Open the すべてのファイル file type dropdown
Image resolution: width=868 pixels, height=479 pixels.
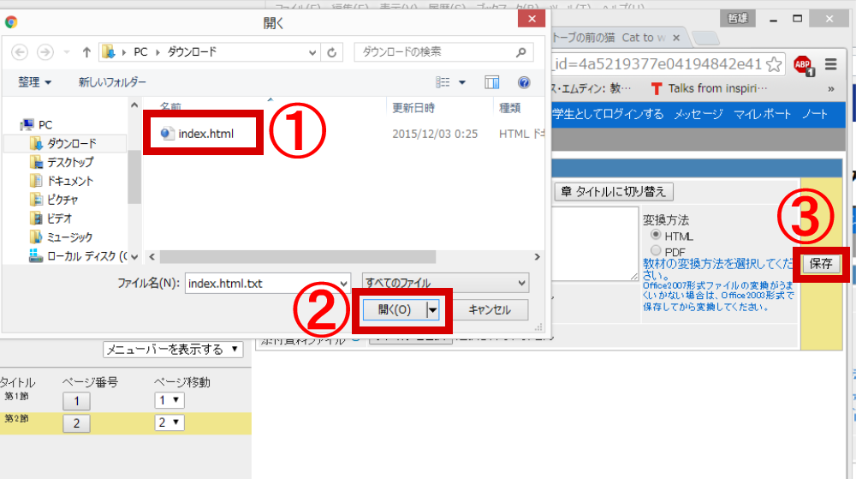click(446, 284)
